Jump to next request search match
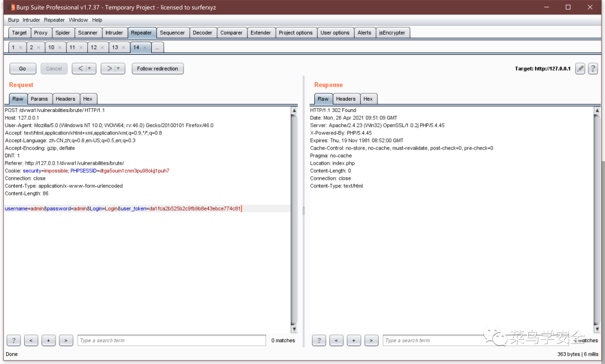This screenshot has height=364, width=605. coord(66,340)
